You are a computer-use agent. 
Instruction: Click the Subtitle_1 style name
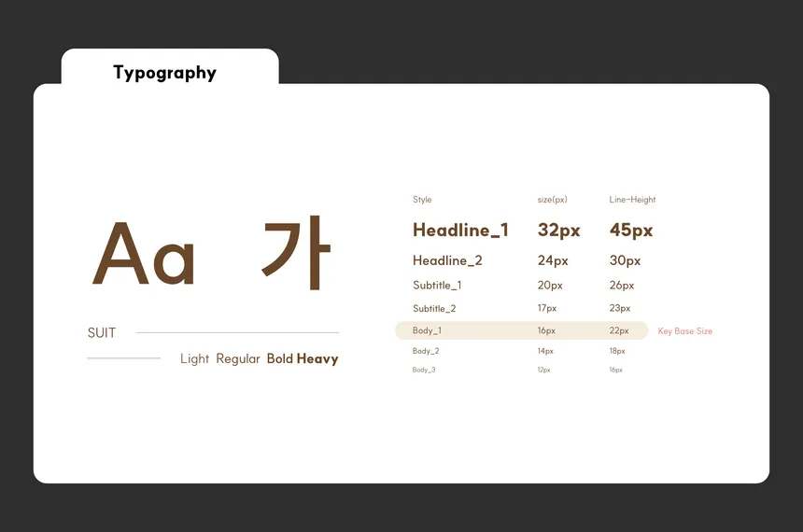point(437,286)
